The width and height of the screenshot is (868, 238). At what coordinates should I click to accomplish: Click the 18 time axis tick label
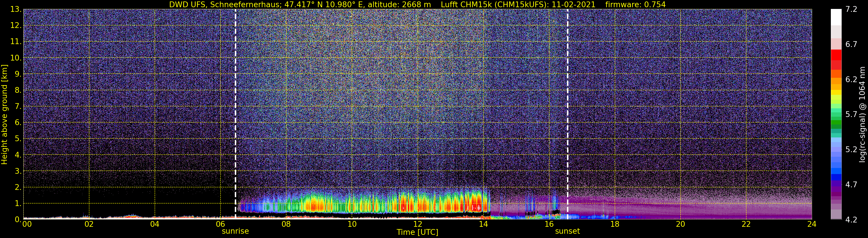tap(614, 224)
